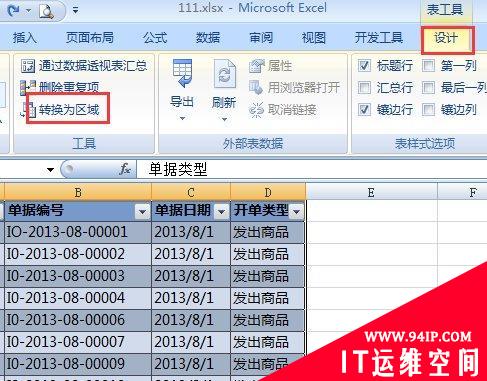
Task: Click the convert to range icon
Action: (x=28, y=109)
